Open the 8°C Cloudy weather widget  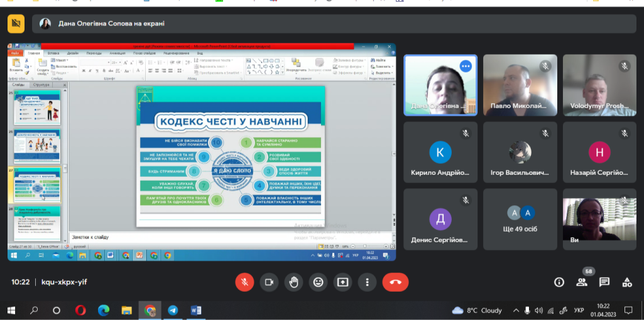[478, 310]
